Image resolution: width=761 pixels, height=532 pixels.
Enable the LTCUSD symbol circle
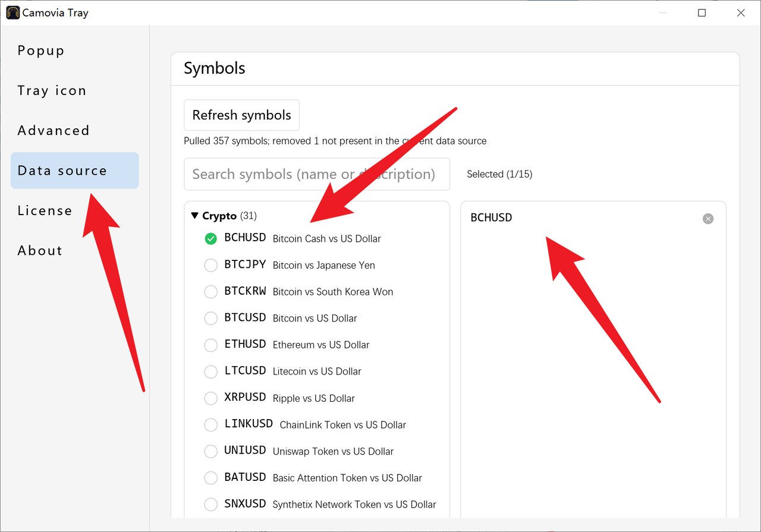[x=210, y=372]
